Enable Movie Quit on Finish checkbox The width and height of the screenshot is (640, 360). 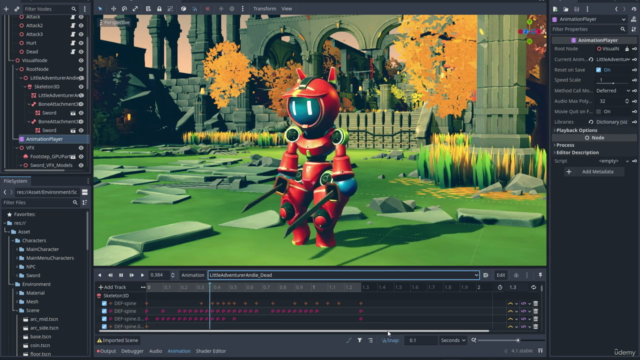click(598, 111)
